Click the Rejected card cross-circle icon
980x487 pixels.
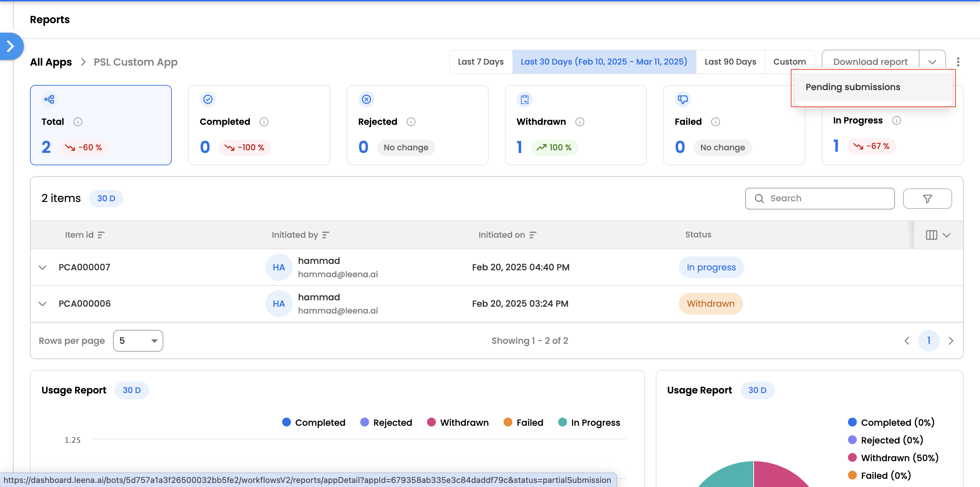click(x=366, y=99)
